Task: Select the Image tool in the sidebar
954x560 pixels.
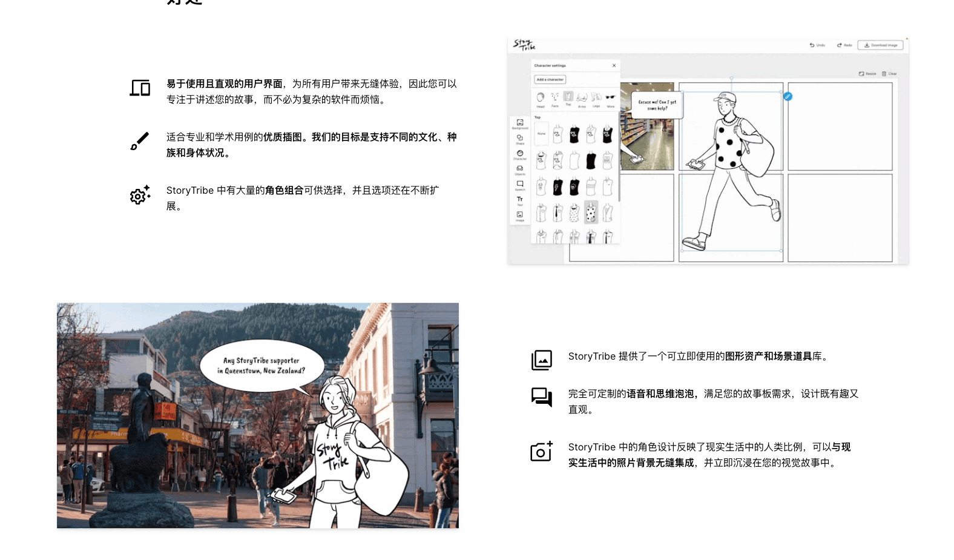Action: click(x=520, y=216)
